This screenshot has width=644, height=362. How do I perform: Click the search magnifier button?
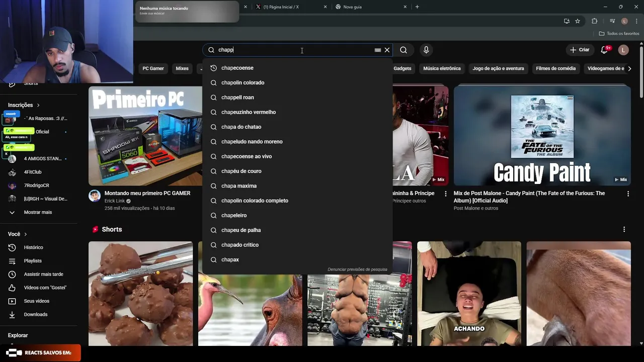point(404,50)
